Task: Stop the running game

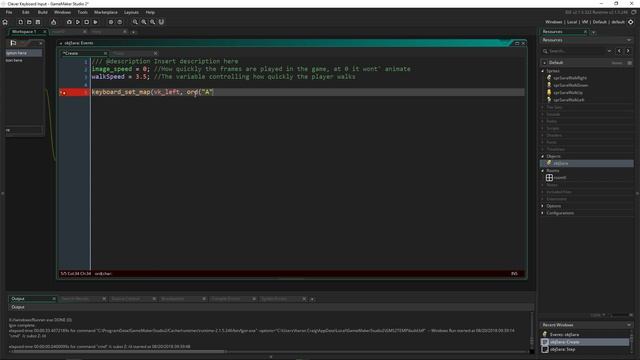Action: 86,22
